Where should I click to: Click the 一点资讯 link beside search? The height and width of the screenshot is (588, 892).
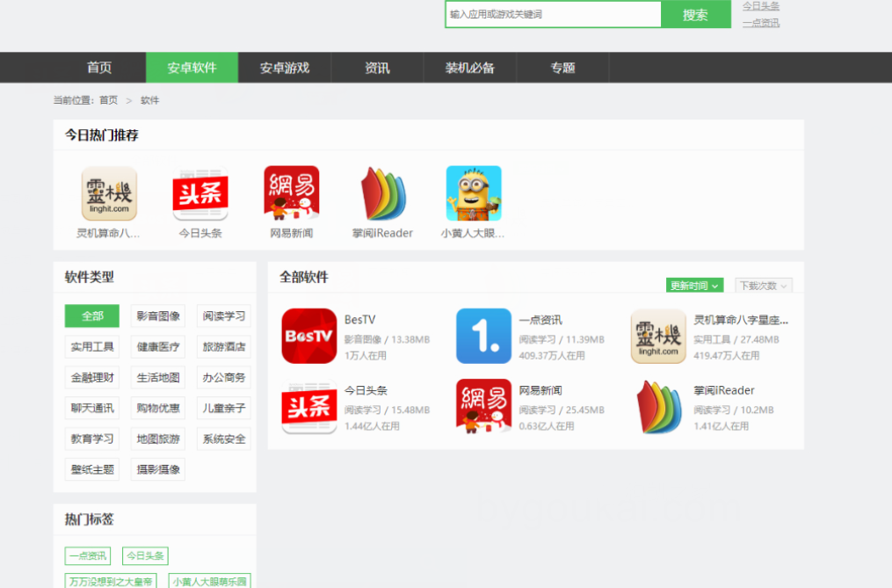pos(760,23)
